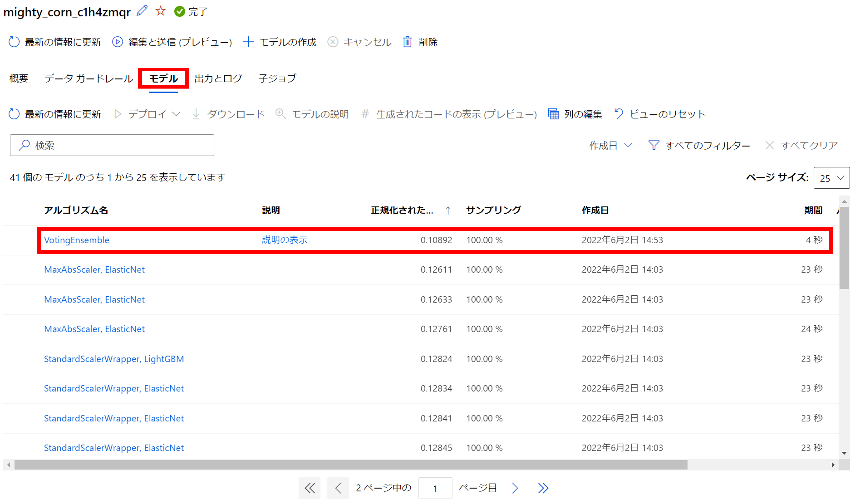
Task: Click the next page arrow in pagination
Action: pyautogui.click(x=515, y=488)
